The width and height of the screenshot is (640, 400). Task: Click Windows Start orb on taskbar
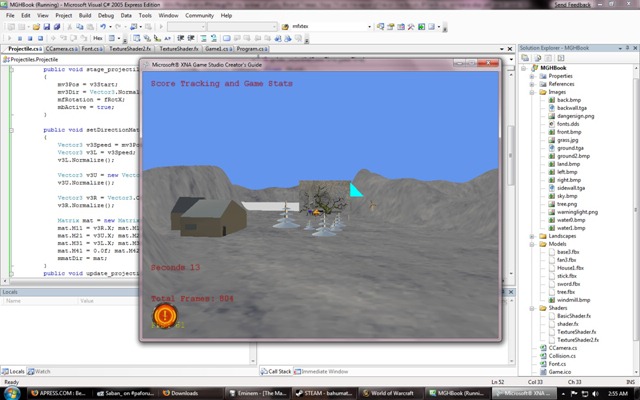coord(12,393)
